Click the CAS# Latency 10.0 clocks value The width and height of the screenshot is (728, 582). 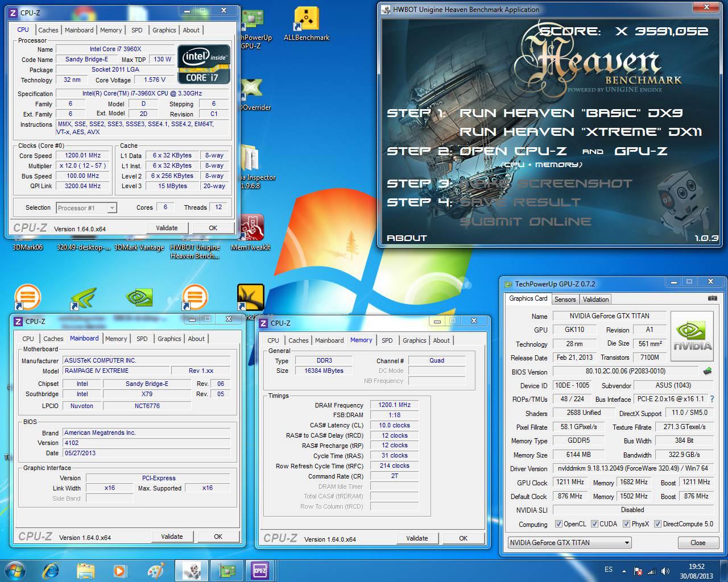[394, 425]
